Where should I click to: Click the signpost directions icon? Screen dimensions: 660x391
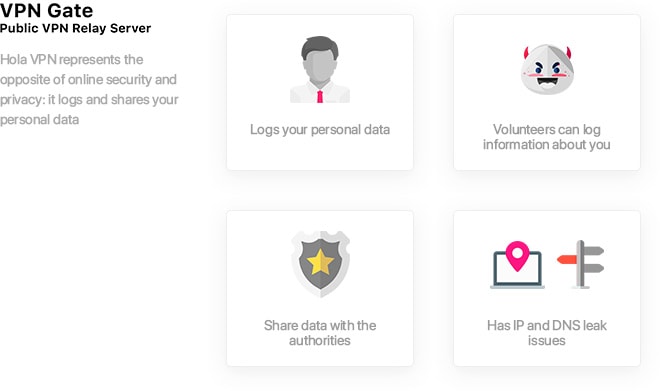point(580,264)
